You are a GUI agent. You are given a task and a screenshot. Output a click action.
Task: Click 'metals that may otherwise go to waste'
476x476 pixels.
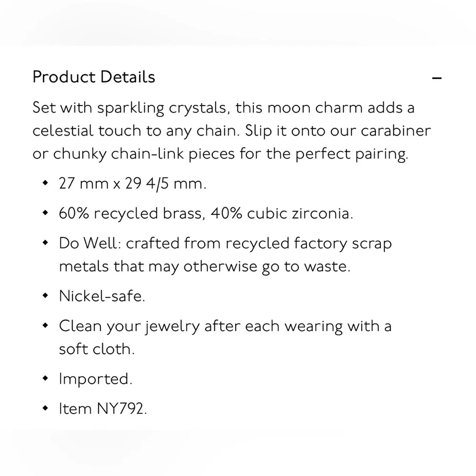coord(205,267)
